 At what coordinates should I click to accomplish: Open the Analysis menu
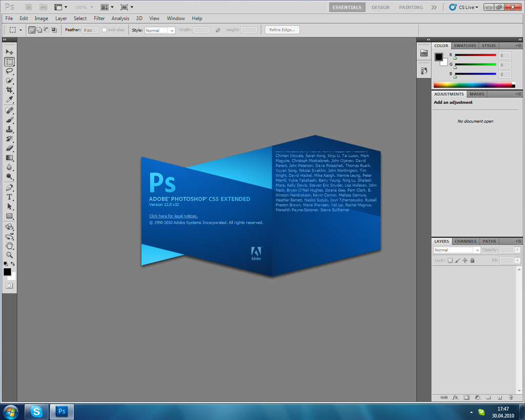[120, 18]
